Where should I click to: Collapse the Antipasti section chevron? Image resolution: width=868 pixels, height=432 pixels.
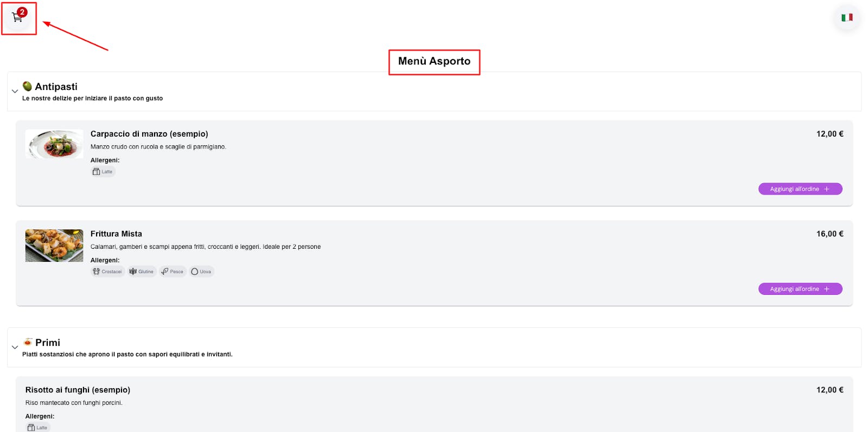(x=15, y=91)
